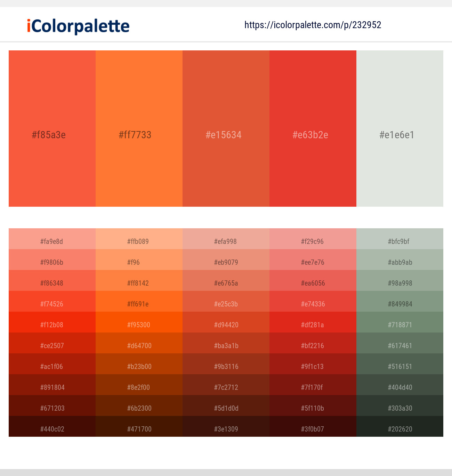Click the #efa998 shade swatch
Viewport: 452px width, 476px height.
(226, 241)
